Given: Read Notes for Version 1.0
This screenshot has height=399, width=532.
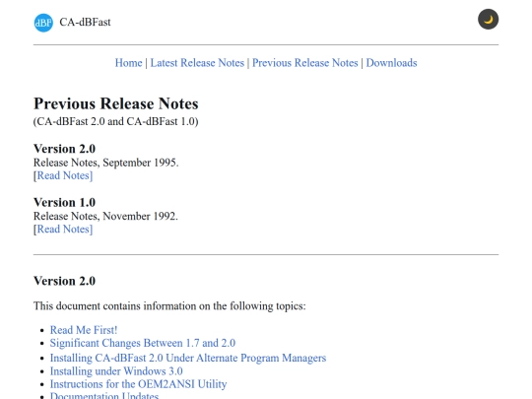Looking at the screenshot, I should pos(64,229).
